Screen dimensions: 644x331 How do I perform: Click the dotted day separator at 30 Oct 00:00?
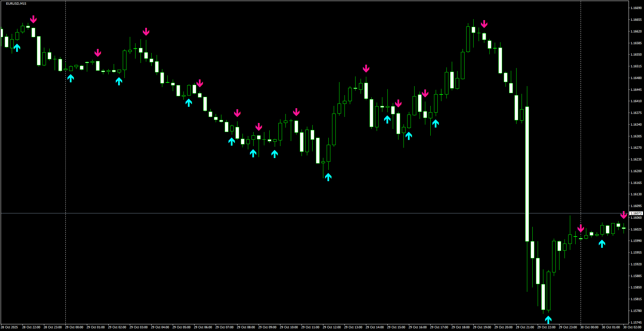pos(580,168)
